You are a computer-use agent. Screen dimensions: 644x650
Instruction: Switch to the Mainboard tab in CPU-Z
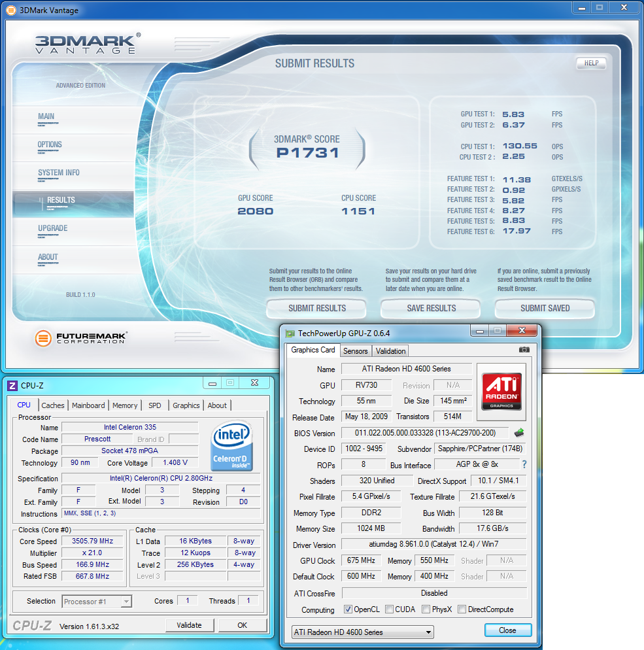88,405
